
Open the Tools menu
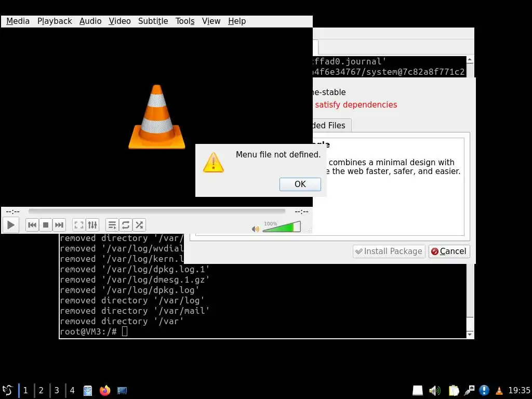(x=185, y=21)
